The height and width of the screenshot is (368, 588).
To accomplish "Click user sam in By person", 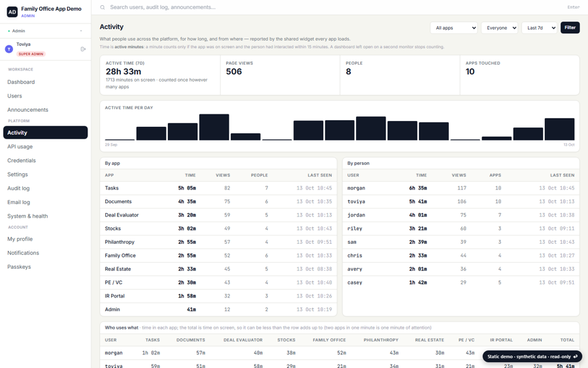I will [x=351, y=242].
